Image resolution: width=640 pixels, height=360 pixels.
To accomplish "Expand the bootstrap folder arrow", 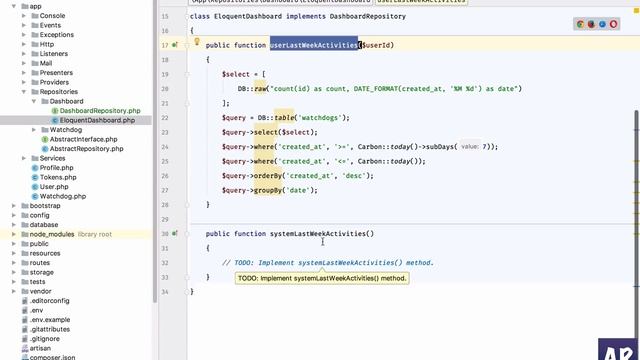I will coord(14,206).
